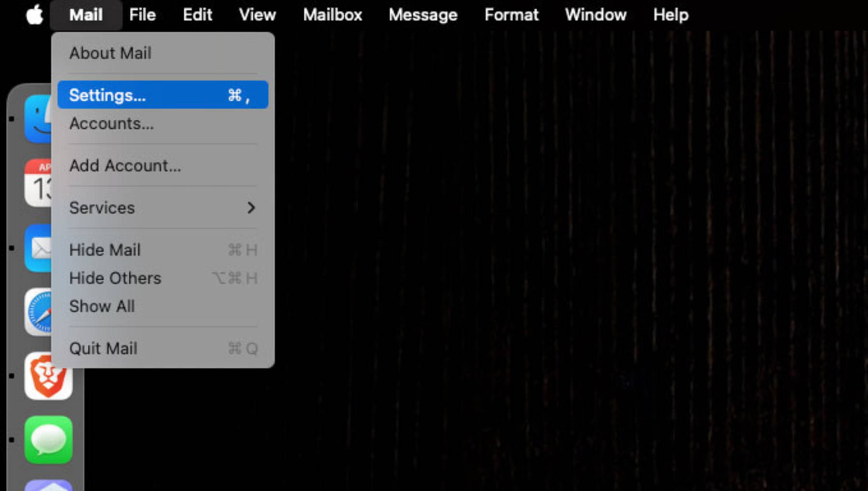Open the Mailbox menu

pyautogui.click(x=333, y=15)
